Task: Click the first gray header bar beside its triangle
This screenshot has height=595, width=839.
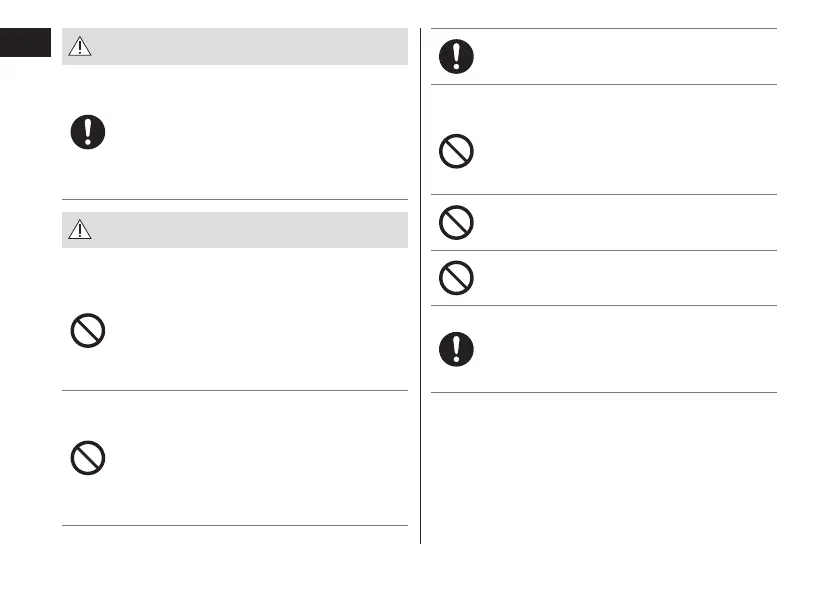Action: click(x=250, y=49)
